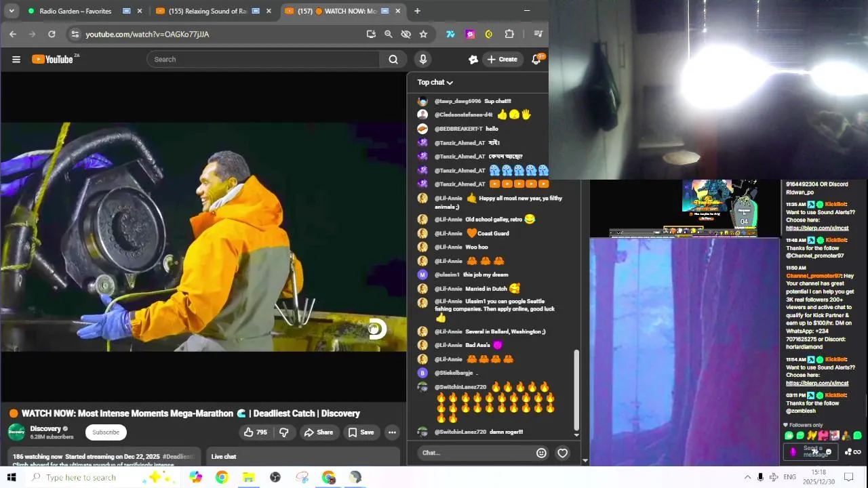Click the Live chat section label

[x=224, y=457]
